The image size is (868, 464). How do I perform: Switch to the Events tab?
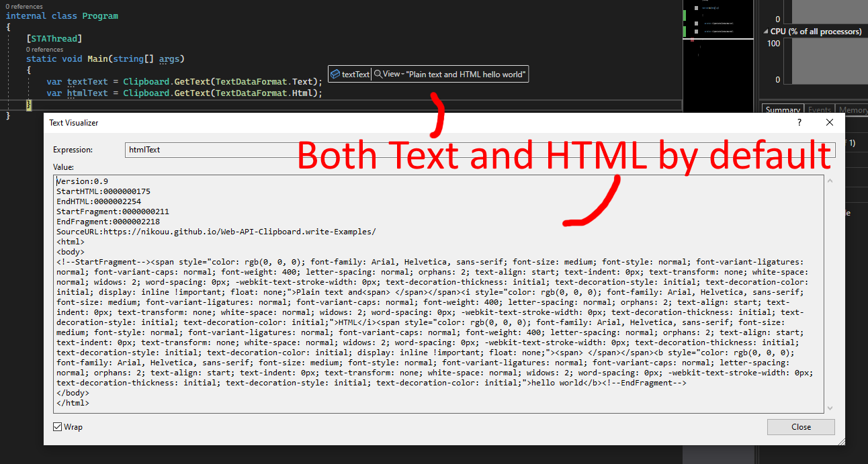[820, 109]
